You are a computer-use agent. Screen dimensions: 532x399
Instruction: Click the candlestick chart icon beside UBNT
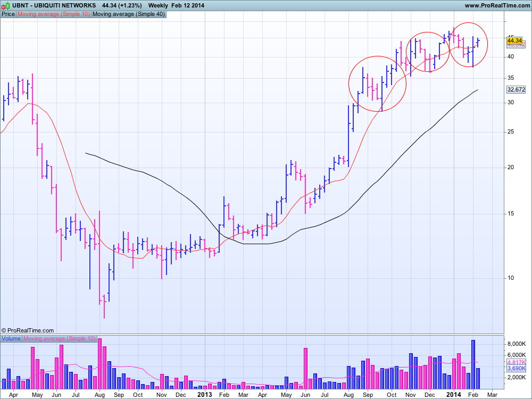pyautogui.click(x=6, y=5)
